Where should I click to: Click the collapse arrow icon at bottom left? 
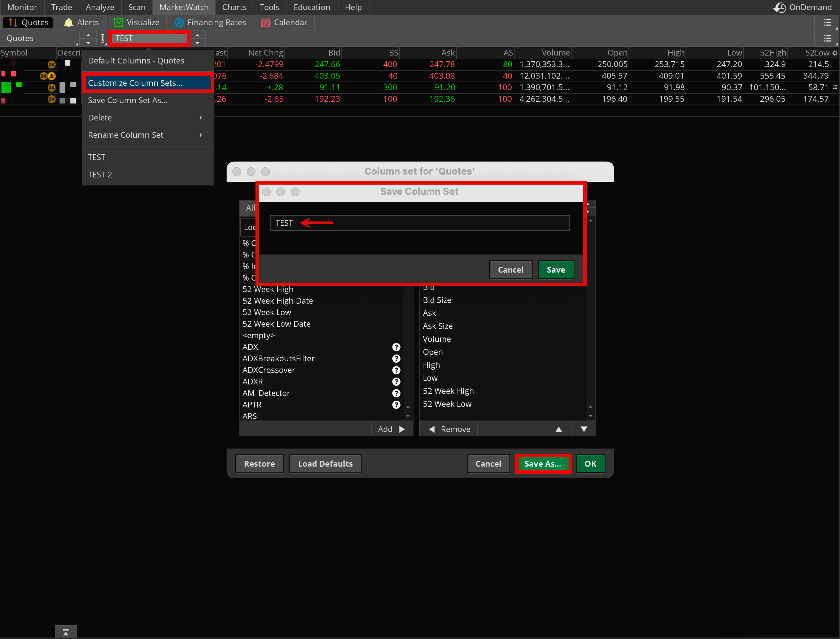[x=66, y=632]
